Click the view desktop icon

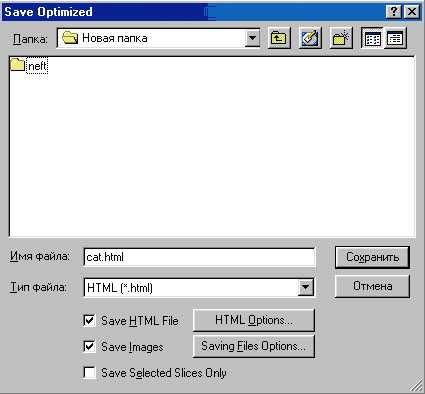point(310,38)
